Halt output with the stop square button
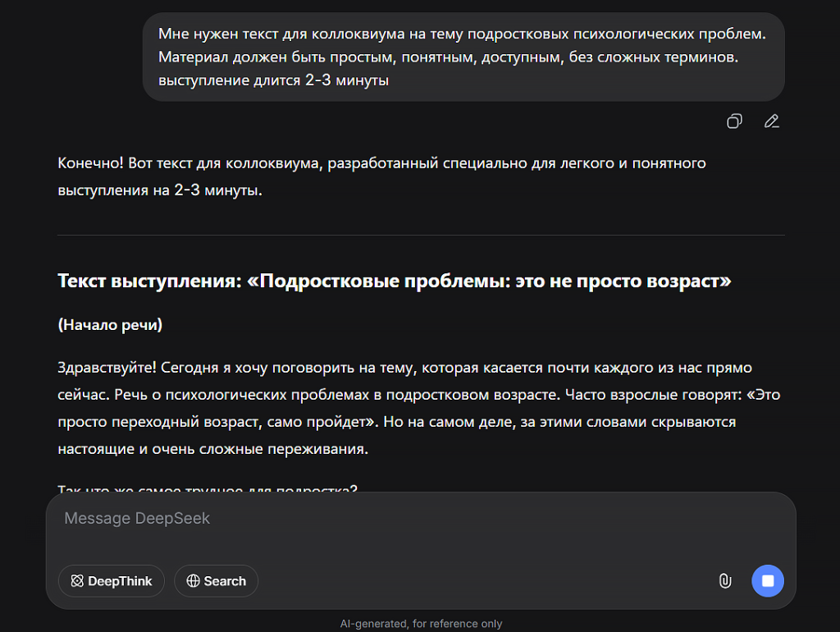The image size is (840, 632). tap(768, 581)
